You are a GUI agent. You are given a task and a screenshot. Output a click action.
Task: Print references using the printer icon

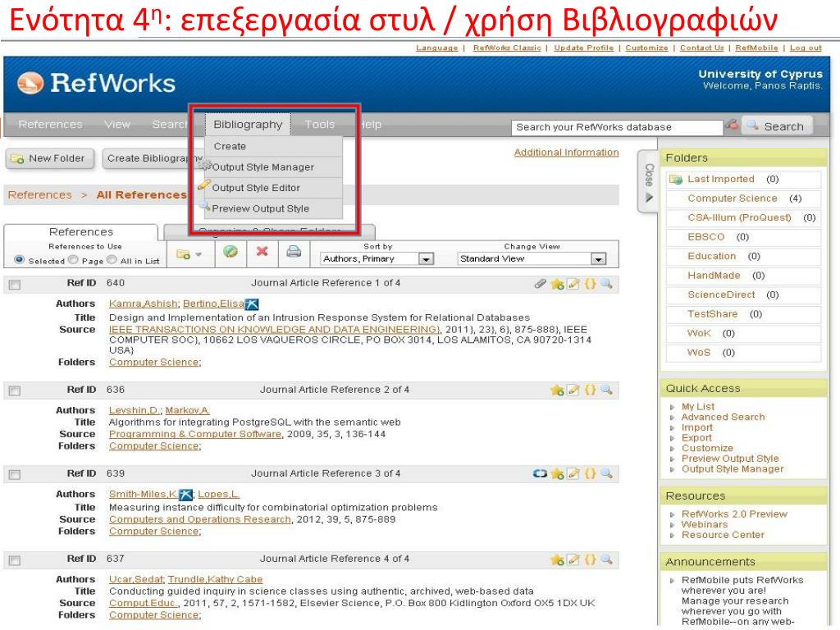pyautogui.click(x=294, y=251)
